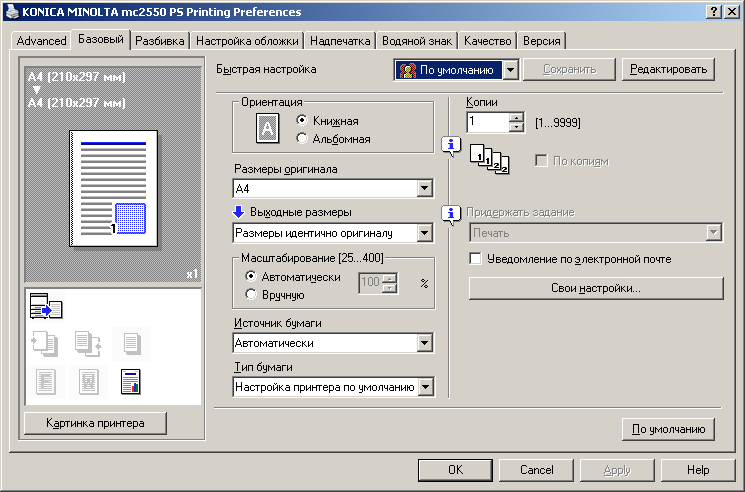Image resolution: width=745 pixels, height=492 pixels.
Task: Click the scaling percentage field showing 100
Action: click(x=370, y=283)
